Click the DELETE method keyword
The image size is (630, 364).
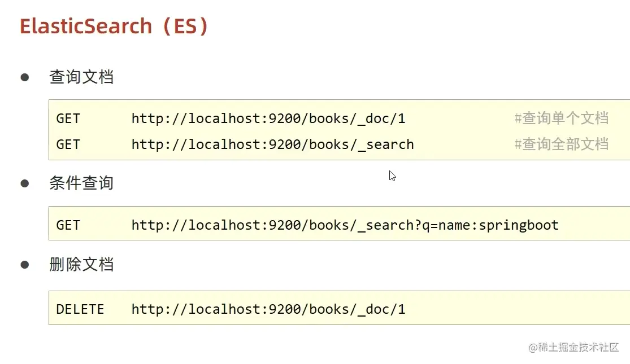[80, 309]
